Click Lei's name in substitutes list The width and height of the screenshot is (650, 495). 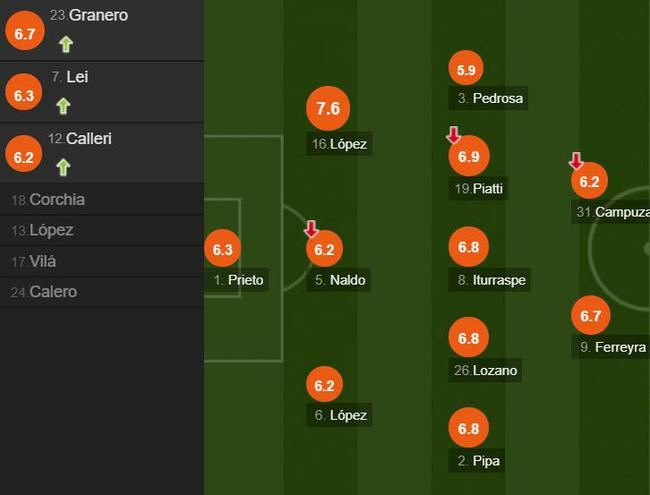tap(77, 77)
